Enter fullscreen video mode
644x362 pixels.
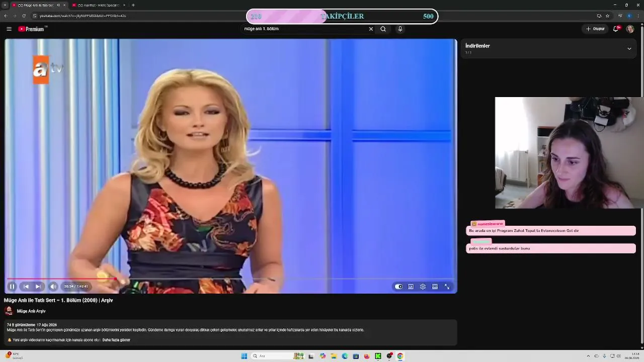(x=447, y=287)
